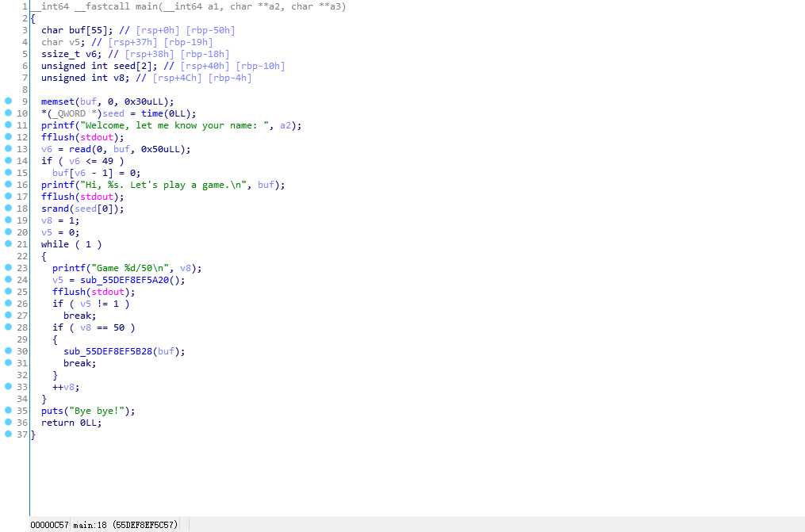Click the v8 variable in its declaration line
This screenshot has height=532, width=805.
point(119,78)
